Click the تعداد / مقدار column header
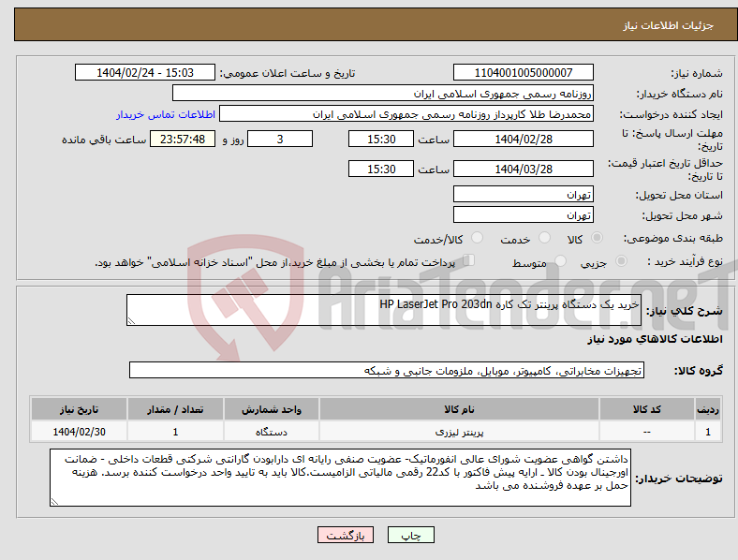The width and height of the screenshot is (738, 560). point(175,409)
